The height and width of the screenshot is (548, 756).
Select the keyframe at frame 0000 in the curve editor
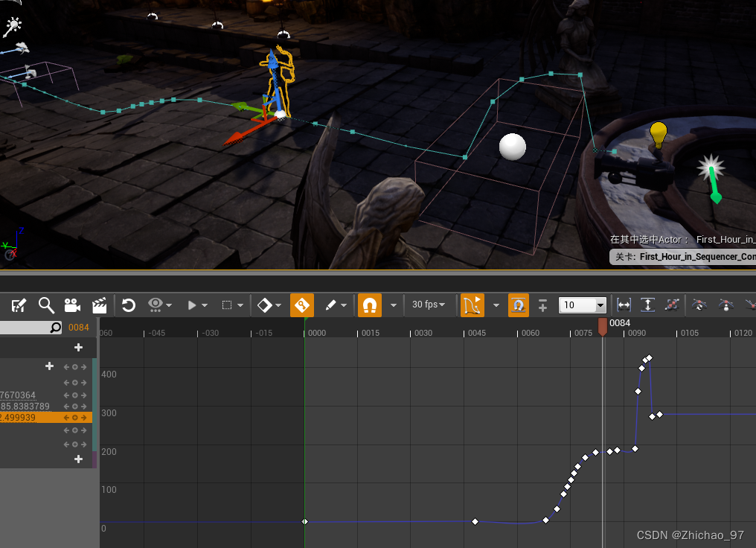pos(305,521)
